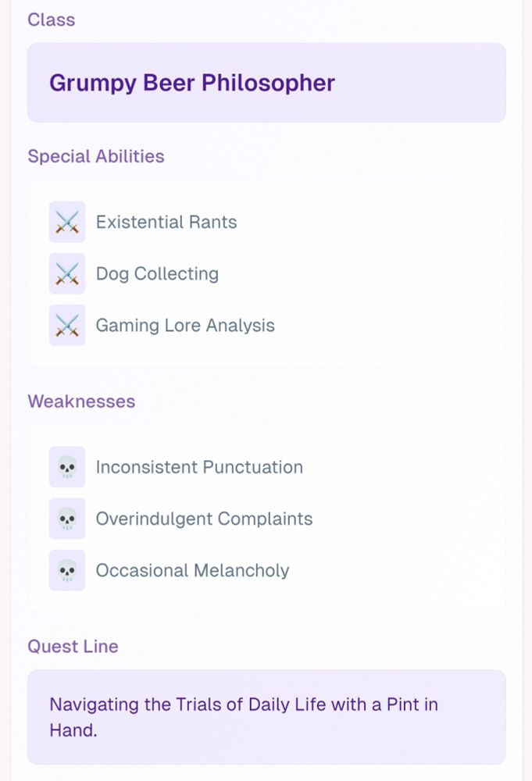Click empty space right of Grumpy Beer Philosopher
This screenshot has width=532, height=781.
422,83
